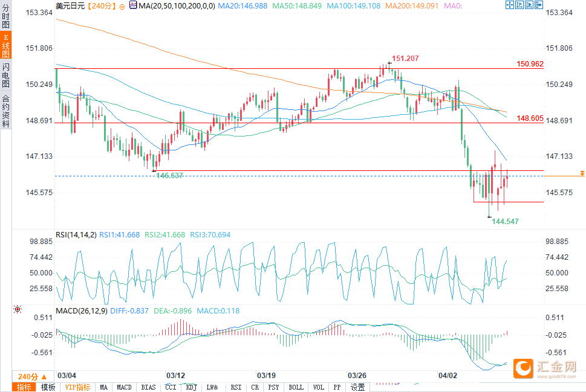Open the 设置 settings button
Viewport: 586px width, 392px height.
[357, 387]
